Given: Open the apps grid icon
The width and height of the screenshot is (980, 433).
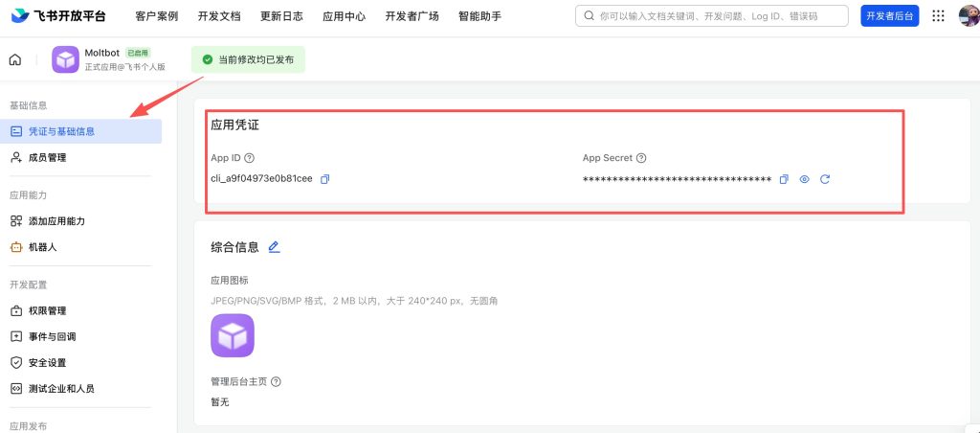Looking at the screenshot, I should click(x=938, y=16).
